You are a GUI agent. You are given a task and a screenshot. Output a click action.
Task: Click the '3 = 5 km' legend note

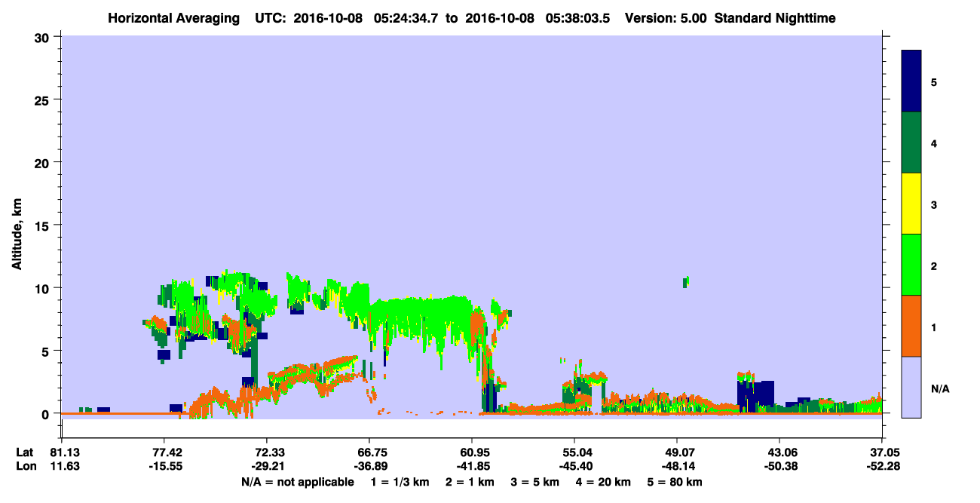tap(535, 482)
